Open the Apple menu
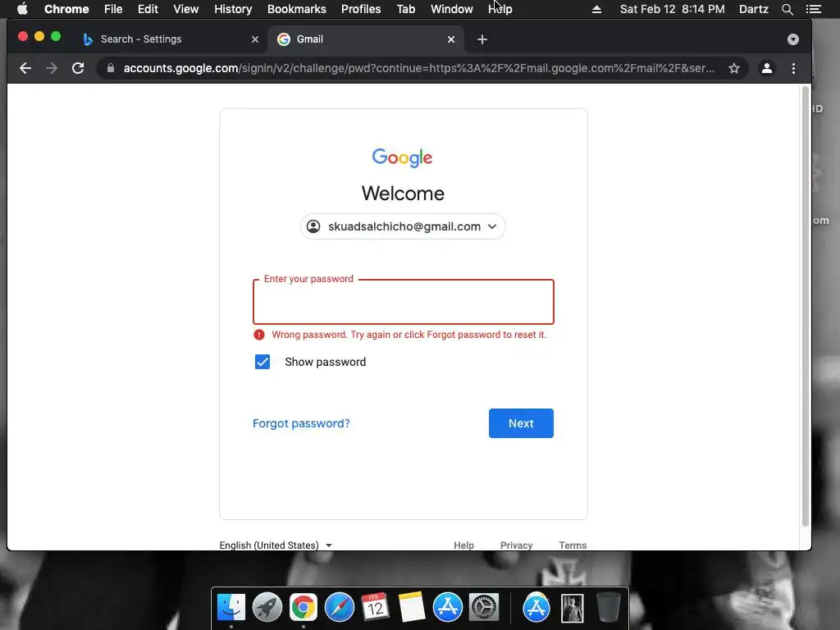This screenshot has width=840, height=630. tap(22, 9)
